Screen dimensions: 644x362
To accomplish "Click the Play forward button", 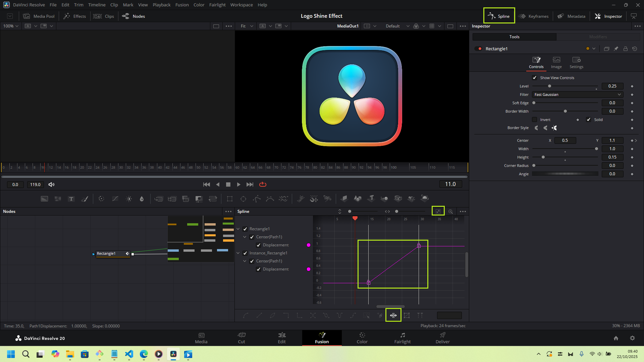I will [x=238, y=184].
